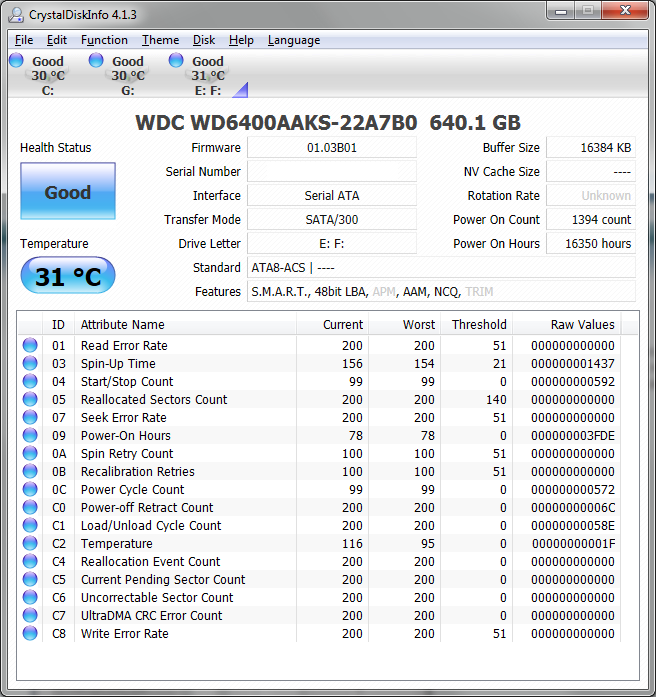The image size is (656, 697).
Task: Click the empty Serial Number field
Action: pyautogui.click(x=332, y=172)
